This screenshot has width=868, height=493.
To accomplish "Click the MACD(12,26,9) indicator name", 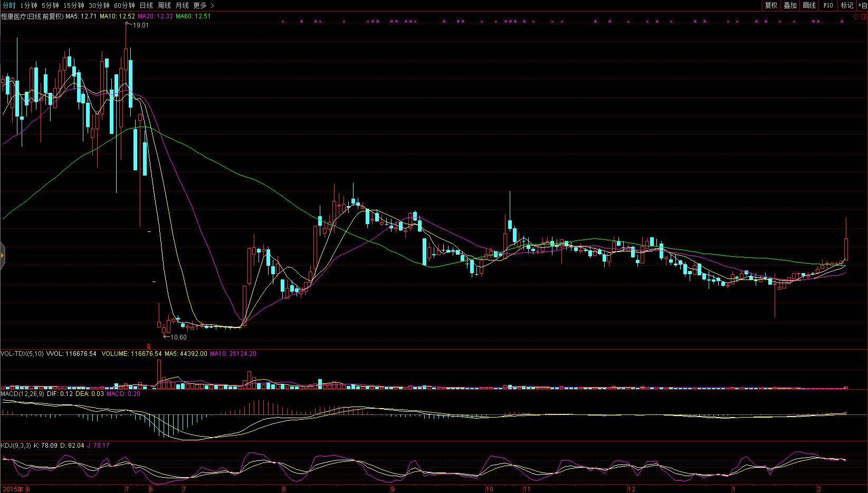I will (23, 394).
